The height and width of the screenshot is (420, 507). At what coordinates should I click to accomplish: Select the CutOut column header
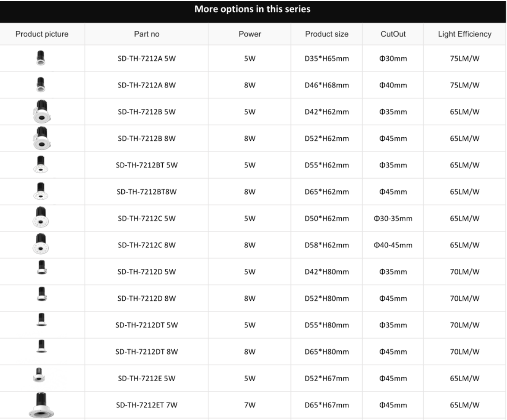393,34
